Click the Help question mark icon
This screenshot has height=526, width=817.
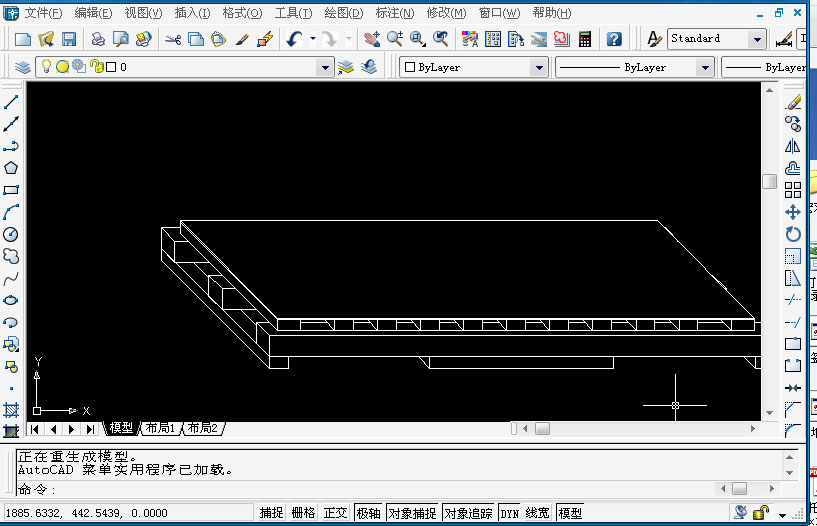614,39
